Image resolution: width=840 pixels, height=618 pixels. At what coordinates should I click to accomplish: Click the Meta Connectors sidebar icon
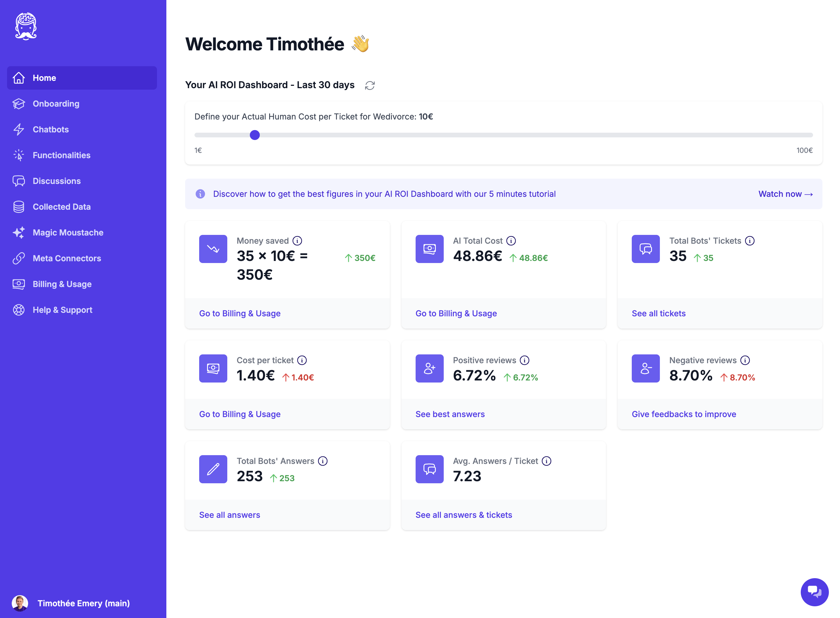[19, 258]
